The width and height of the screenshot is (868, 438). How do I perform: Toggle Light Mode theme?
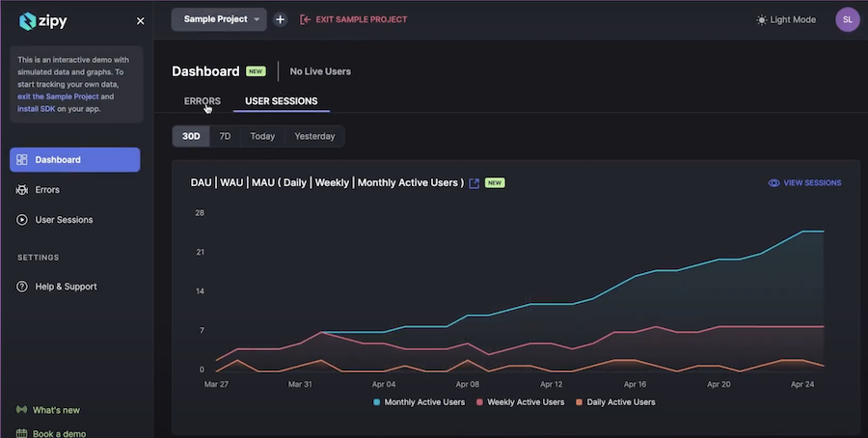[786, 19]
